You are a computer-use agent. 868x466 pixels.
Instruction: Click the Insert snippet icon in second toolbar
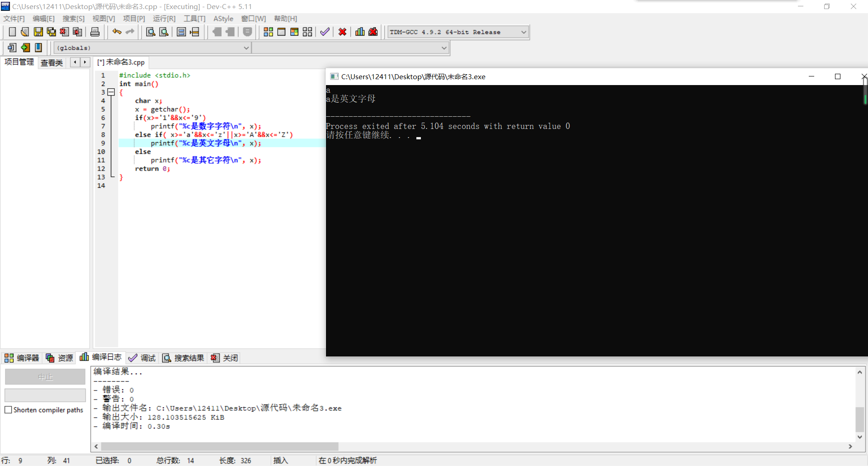(x=12, y=48)
